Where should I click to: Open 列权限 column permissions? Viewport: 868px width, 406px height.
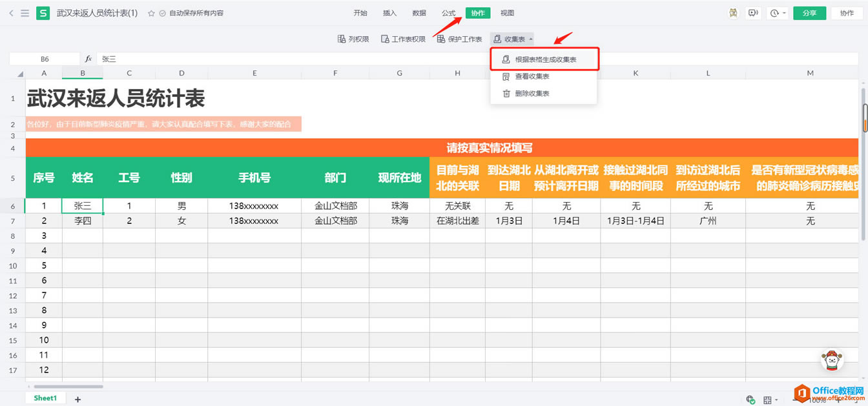tap(353, 39)
